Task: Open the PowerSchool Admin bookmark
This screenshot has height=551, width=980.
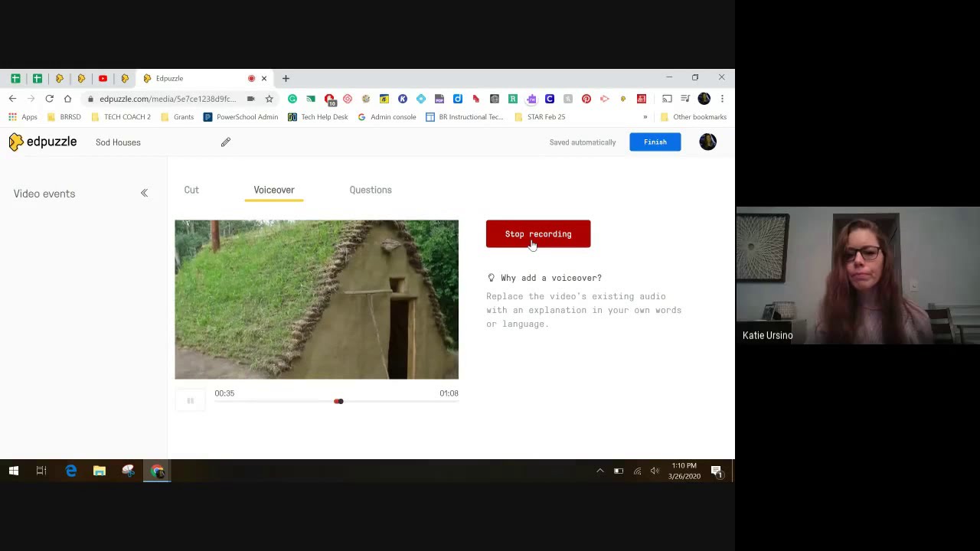Action: (240, 117)
